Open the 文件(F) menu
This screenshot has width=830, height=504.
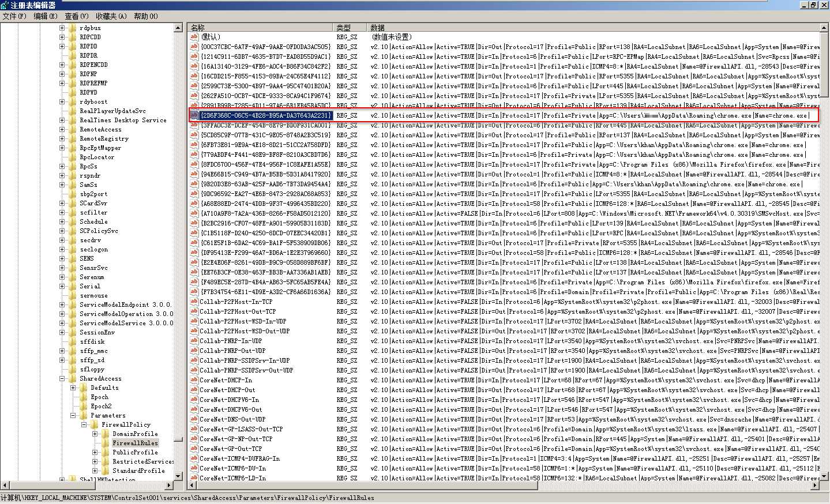click(x=14, y=16)
